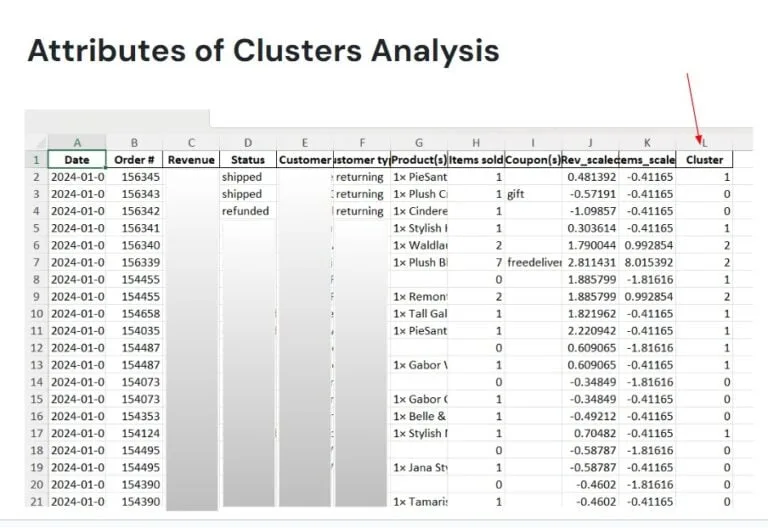Click the Rev_scaled value 1.790044

(590, 245)
